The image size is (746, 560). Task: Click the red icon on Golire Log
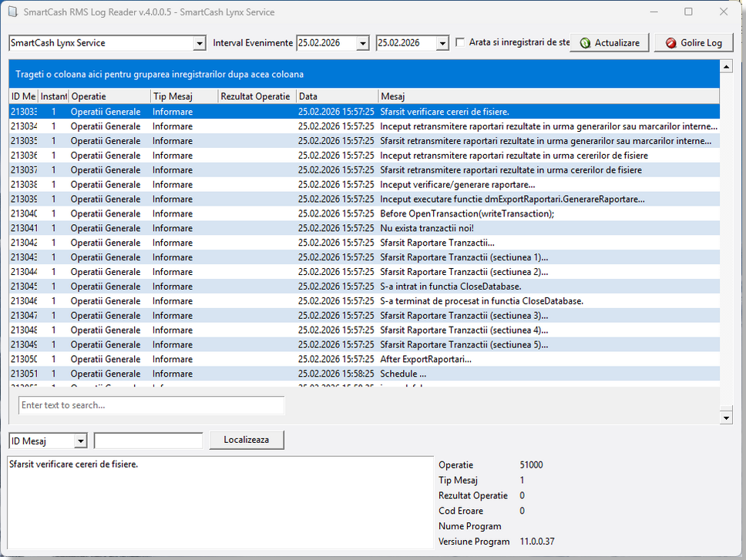coord(670,43)
